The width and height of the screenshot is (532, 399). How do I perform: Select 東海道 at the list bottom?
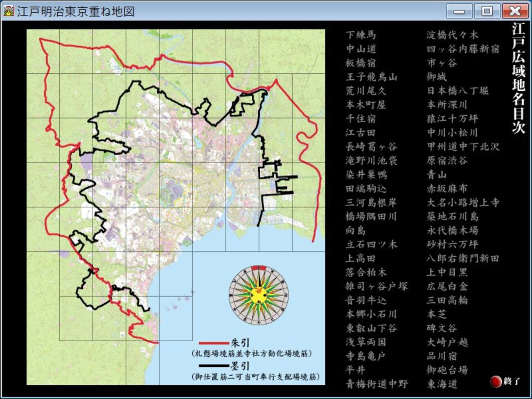coord(442,384)
